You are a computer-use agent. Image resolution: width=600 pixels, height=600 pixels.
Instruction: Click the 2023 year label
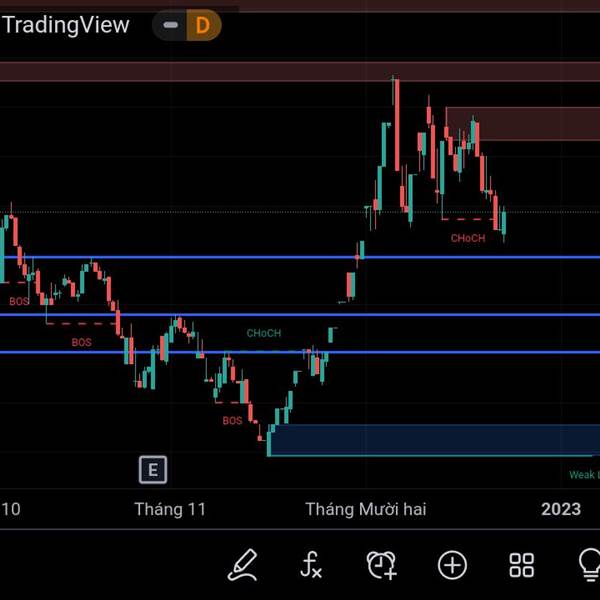click(x=561, y=509)
